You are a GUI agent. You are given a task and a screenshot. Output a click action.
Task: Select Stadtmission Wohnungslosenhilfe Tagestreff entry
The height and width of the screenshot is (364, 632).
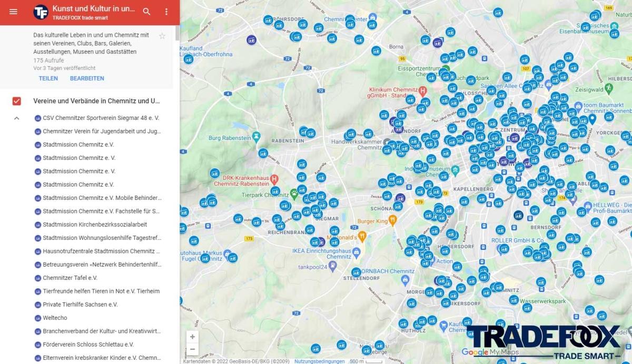102,238
